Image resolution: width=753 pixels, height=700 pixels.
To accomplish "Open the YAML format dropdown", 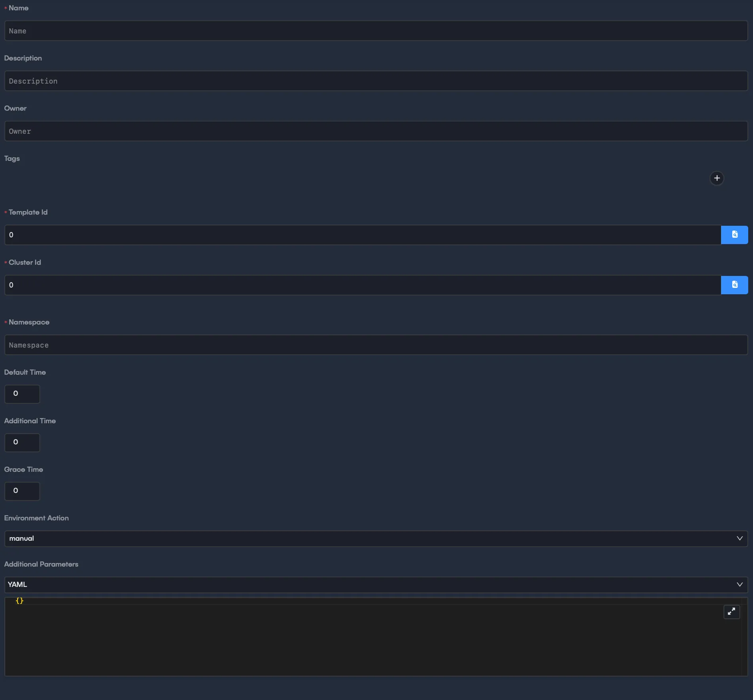I will pos(376,585).
